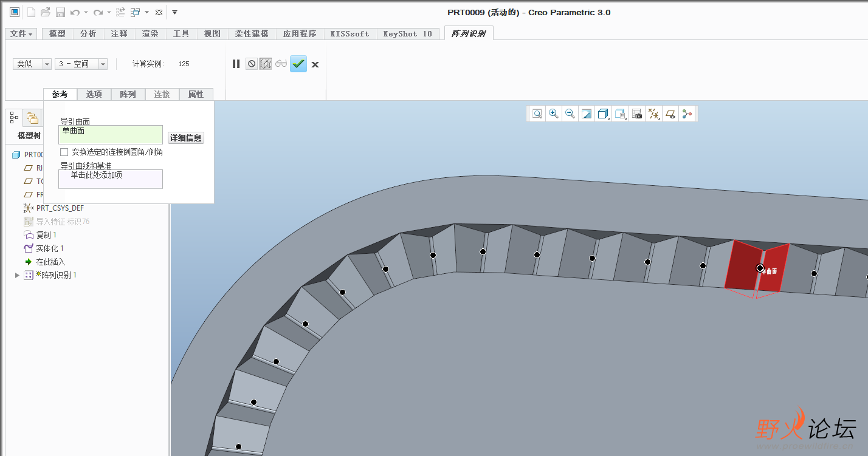Click the Zoom In icon
The width and height of the screenshot is (868, 456).
pyautogui.click(x=554, y=114)
